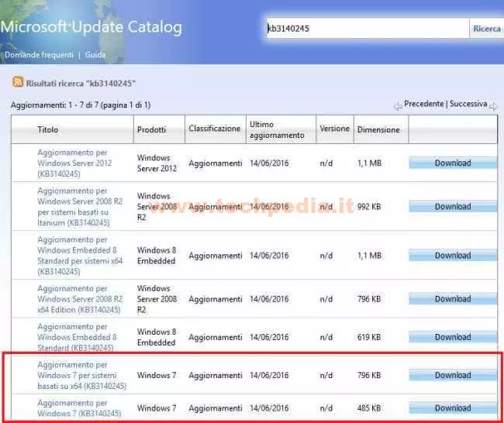Download the Windows Server 2012 update
504x423 pixels.
[453, 163]
